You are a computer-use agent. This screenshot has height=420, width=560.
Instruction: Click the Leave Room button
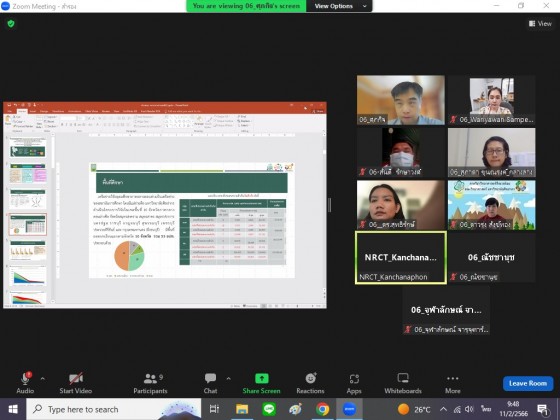[528, 383]
